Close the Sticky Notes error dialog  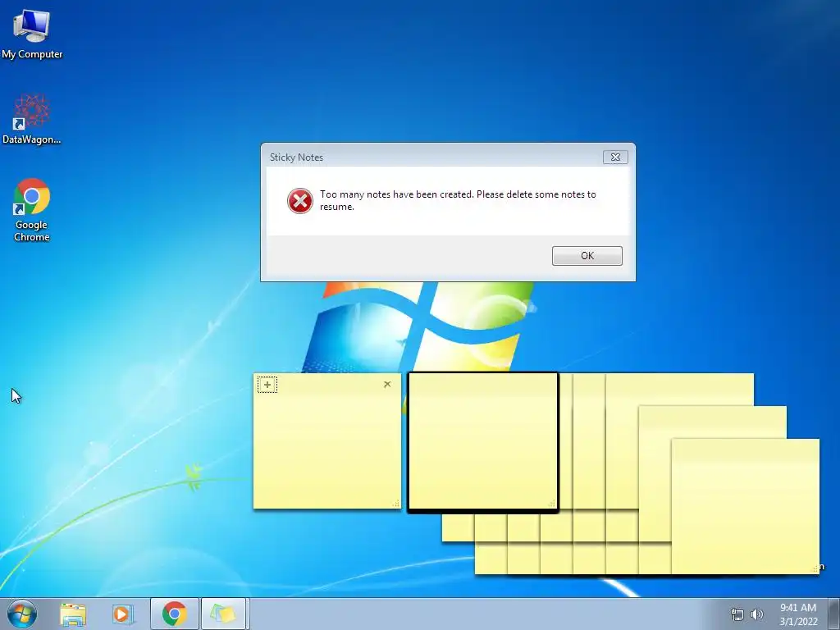click(x=615, y=157)
